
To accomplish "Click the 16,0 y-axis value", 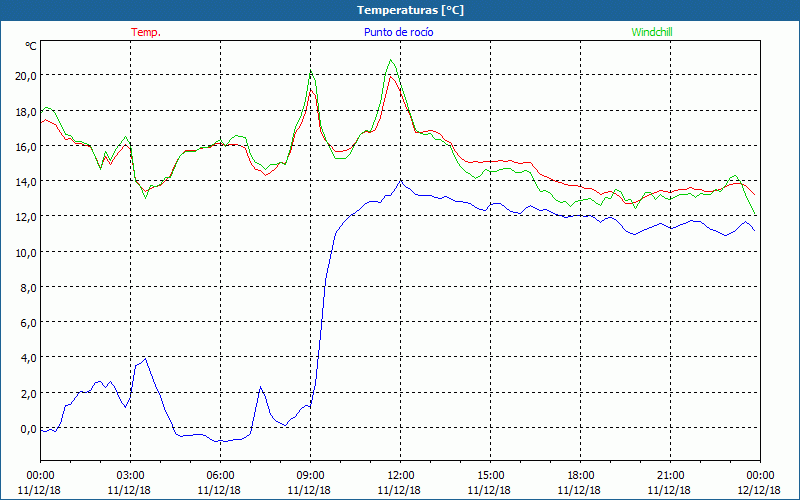I will pyautogui.click(x=26, y=146).
